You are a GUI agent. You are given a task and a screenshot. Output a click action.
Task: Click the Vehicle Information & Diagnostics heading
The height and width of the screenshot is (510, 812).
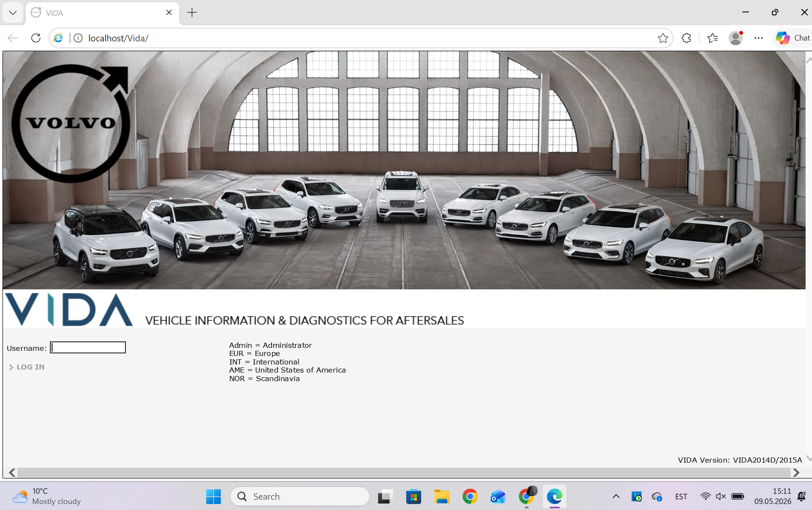pos(305,321)
